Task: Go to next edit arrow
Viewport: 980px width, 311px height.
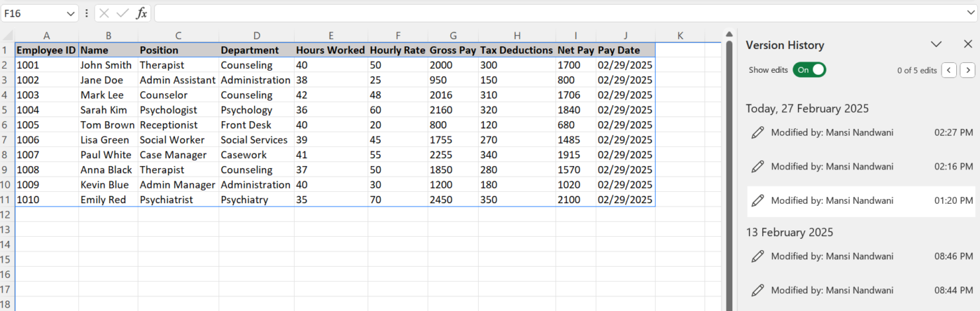Action: pos(967,70)
